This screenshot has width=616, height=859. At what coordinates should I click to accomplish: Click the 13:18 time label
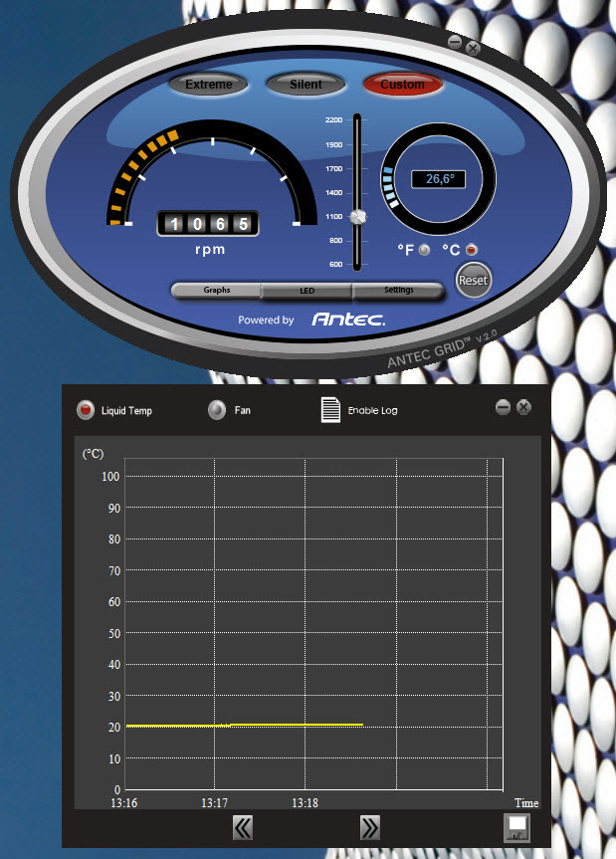click(305, 803)
